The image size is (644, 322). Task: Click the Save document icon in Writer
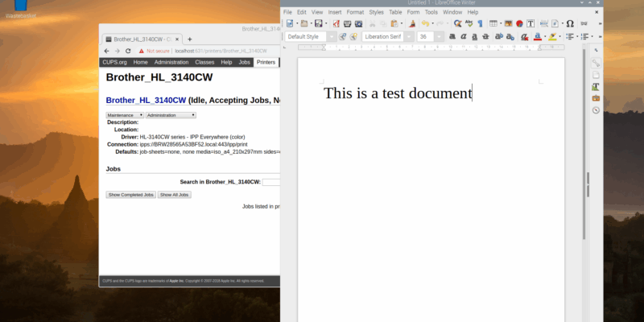coord(318,24)
